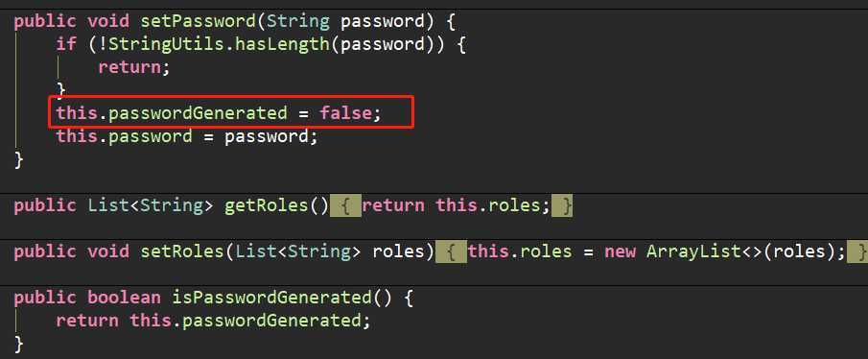Unfold closing brace at end of setRoles line

pos(857,251)
